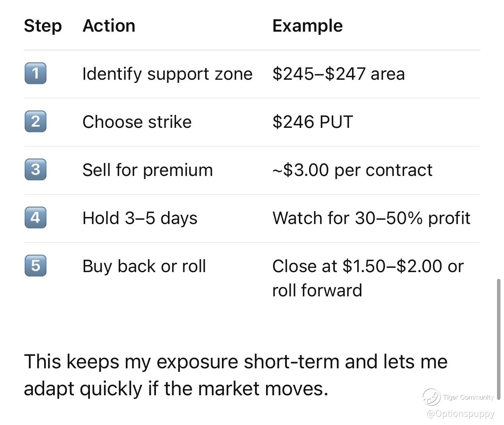Screen dimensions: 504x425
Task: Click the number 2 keycap emoji
Action: pos(35,121)
